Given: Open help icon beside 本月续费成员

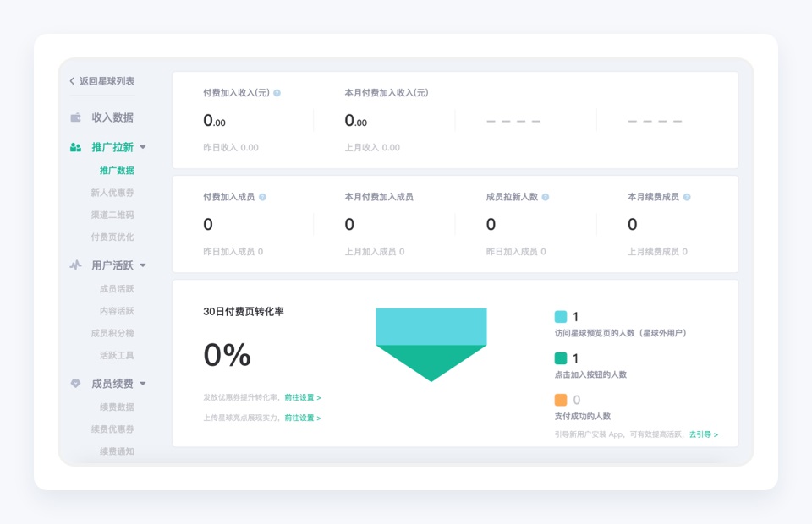Looking at the screenshot, I should click(687, 197).
